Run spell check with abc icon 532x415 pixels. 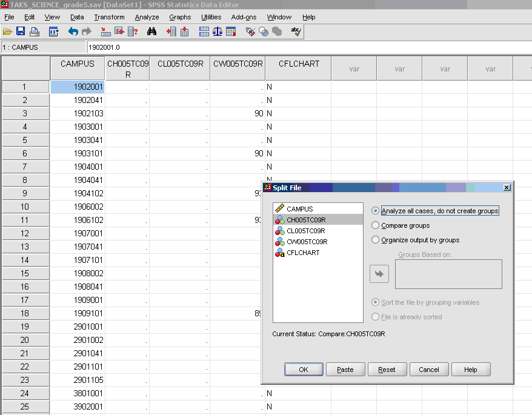click(x=295, y=32)
